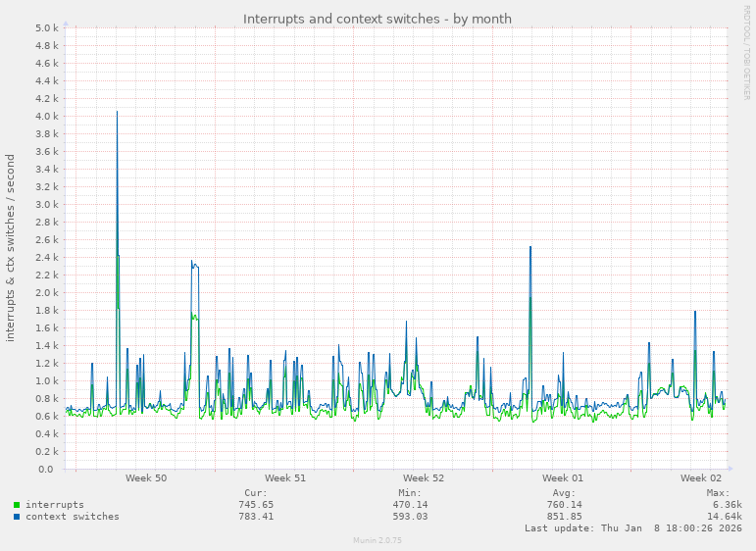Click the 'context switches' legend label
756x551 pixels.
pyautogui.click(x=73, y=517)
